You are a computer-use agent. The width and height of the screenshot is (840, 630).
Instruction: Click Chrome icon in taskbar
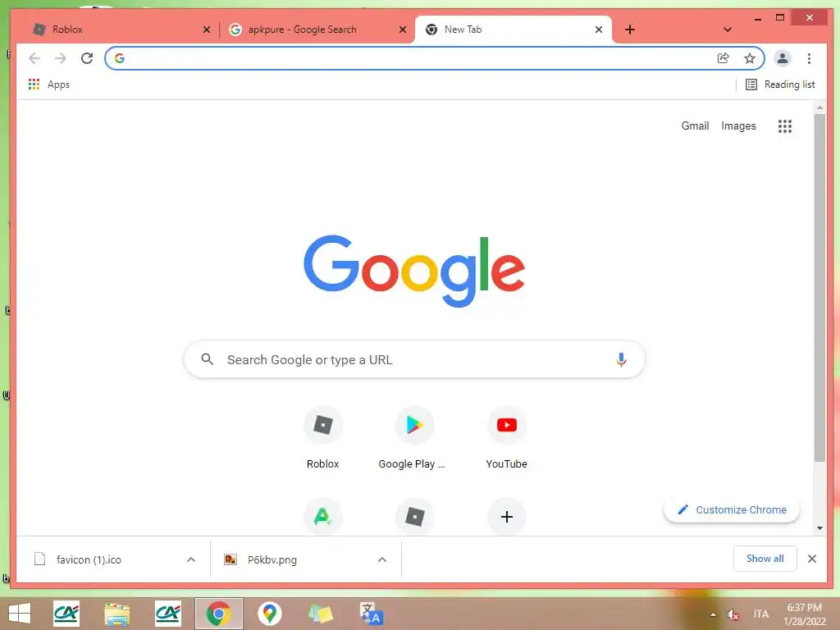218,614
